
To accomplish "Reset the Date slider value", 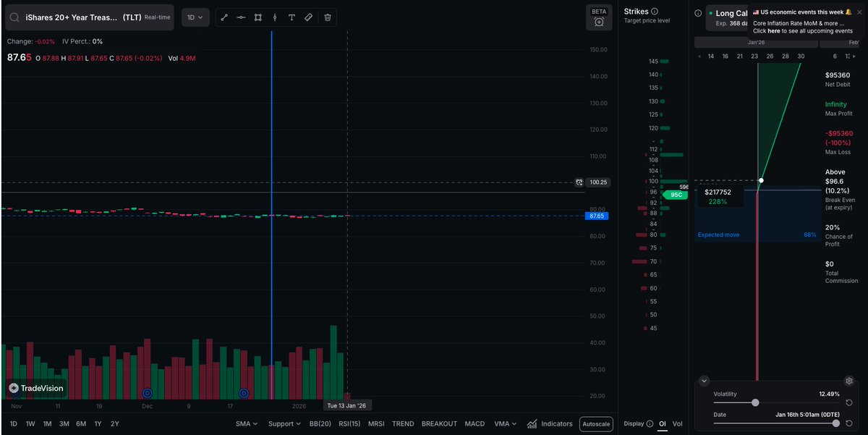I will pos(849,423).
